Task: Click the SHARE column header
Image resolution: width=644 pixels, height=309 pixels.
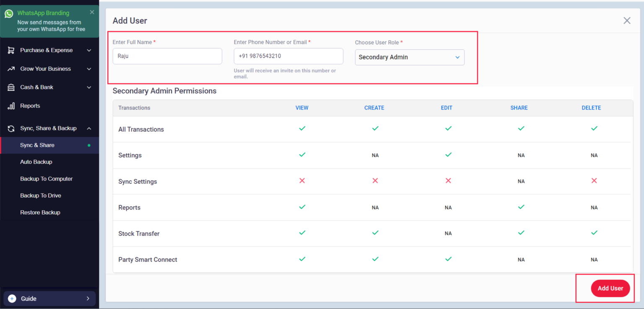Action: [x=519, y=108]
